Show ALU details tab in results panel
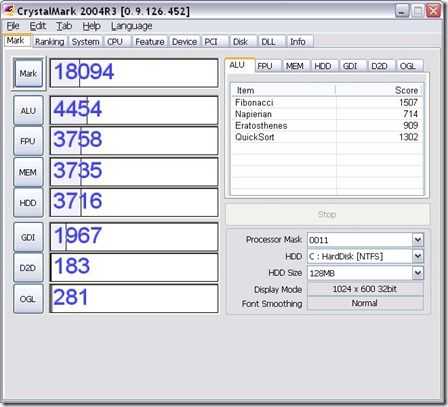 point(240,65)
